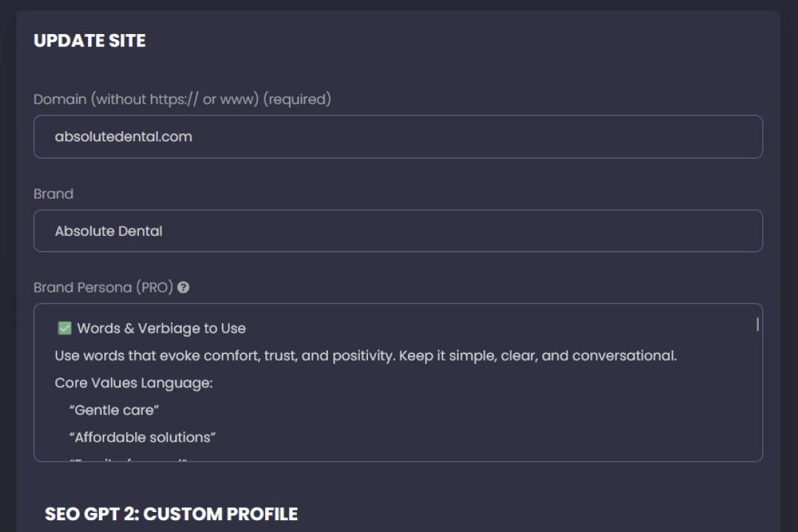Click the Words & Verbiage to Use title
Screen dimensions: 798x532
160,327
